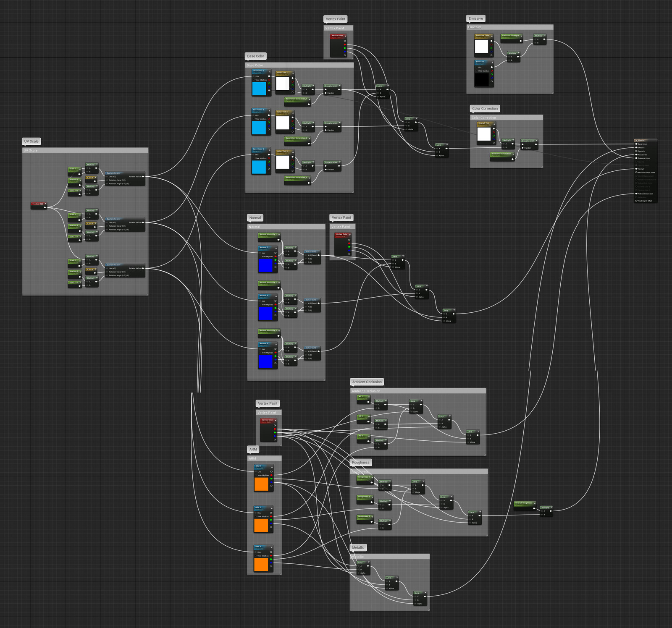Select the Emissive Strength parameter node title

[x=511, y=36]
